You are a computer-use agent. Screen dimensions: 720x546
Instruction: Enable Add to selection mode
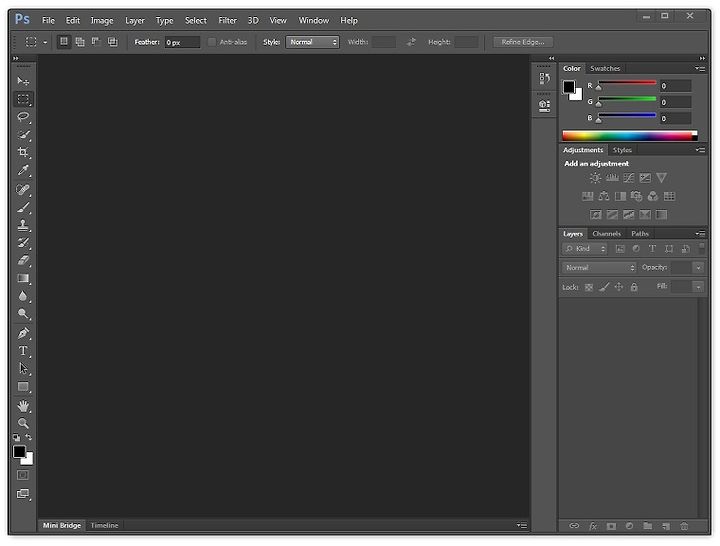[80, 42]
